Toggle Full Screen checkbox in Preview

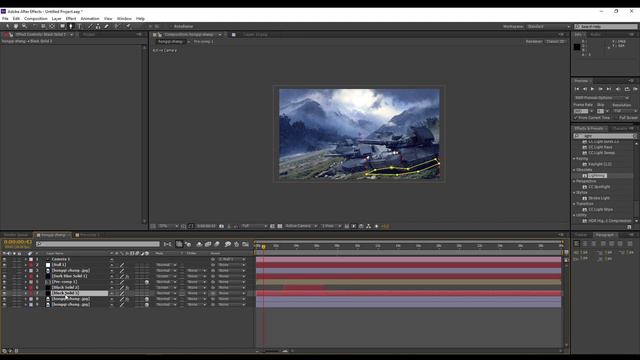pos(616,118)
